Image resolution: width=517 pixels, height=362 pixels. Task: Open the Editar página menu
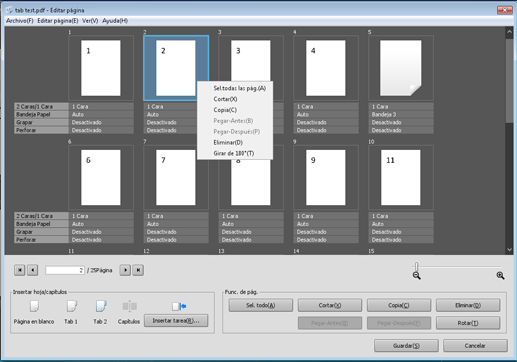point(58,21)
